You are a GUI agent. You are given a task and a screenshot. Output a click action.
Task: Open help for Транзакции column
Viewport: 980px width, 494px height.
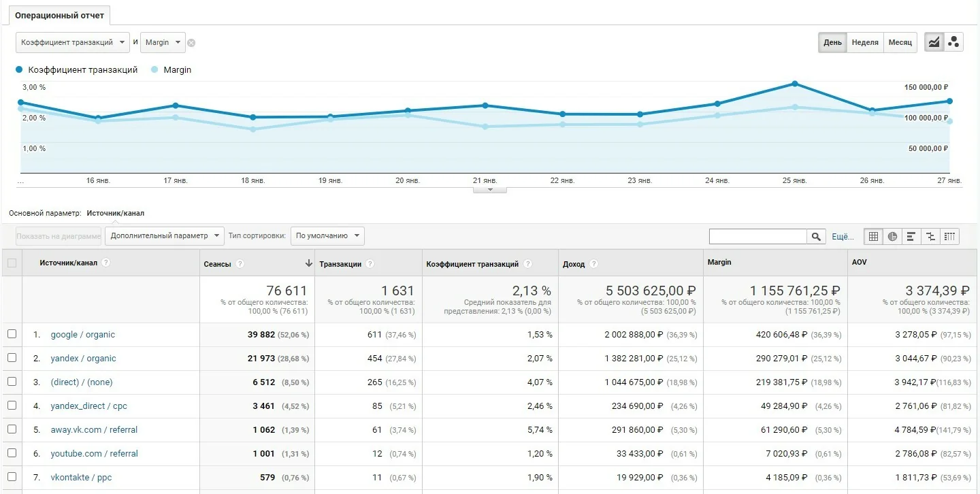[370, 264]
